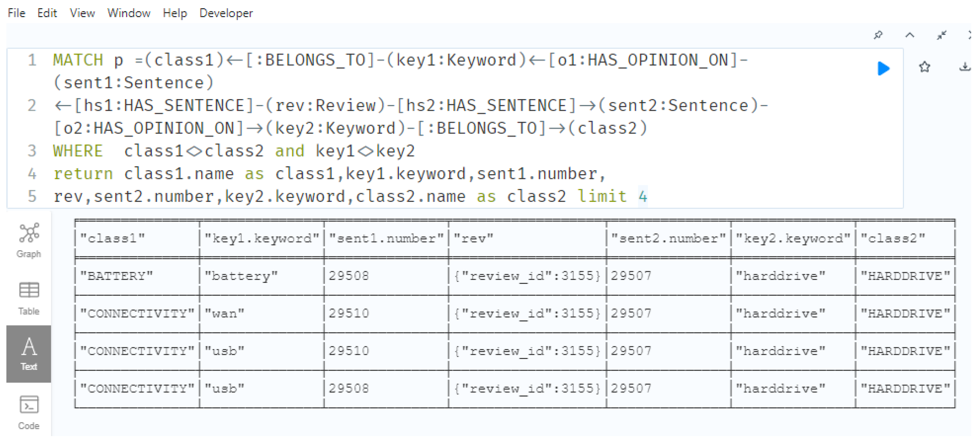Image resolution: width=980 pixels, height=443 pixels.
Task: Run the Cypher query with play button
Action: (883, 68)
